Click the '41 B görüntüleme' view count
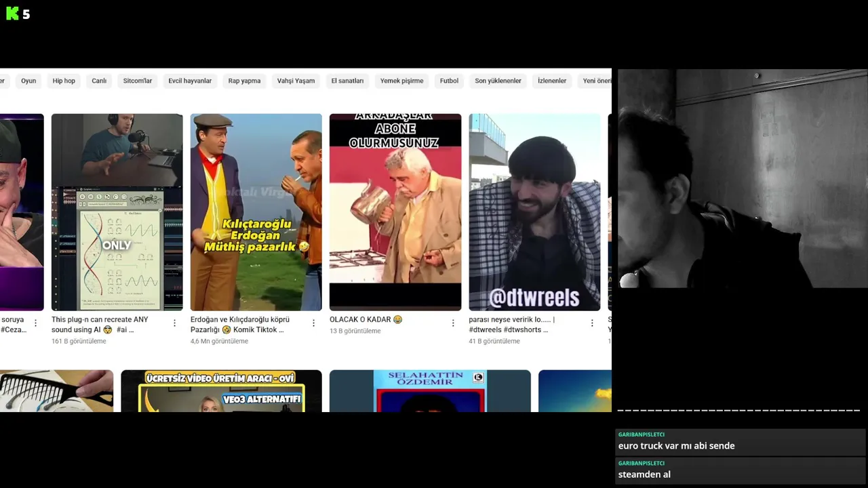The image size is (868, 488). 494,341
